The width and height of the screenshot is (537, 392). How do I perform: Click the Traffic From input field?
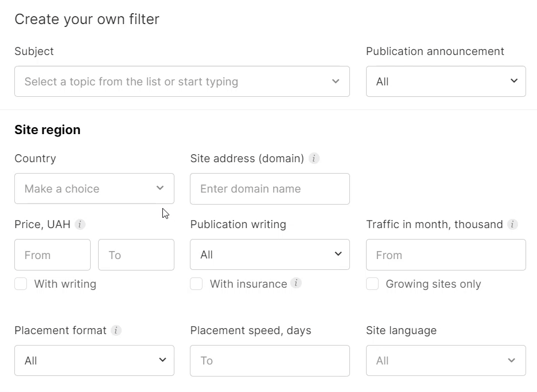[x=446, y=255]
